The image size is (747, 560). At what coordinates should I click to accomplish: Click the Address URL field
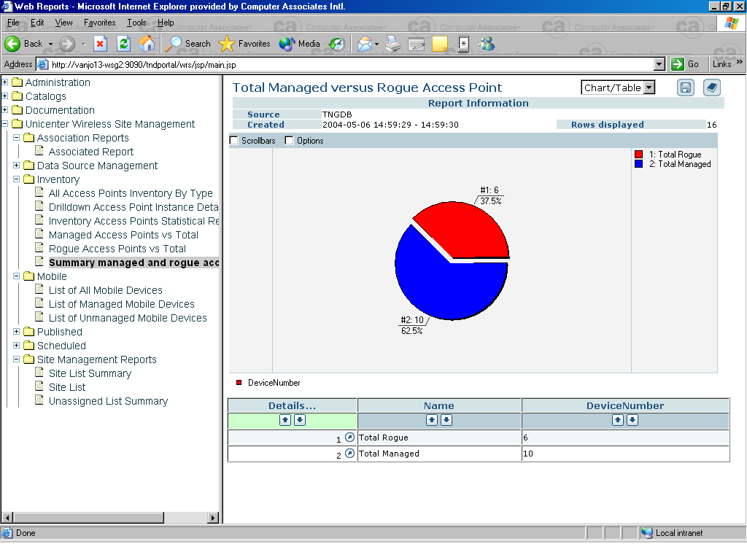(352, 64)
